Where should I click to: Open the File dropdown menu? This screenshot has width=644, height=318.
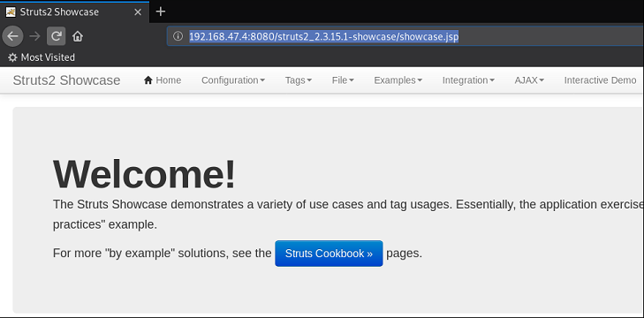pyautogui.click(x=343, y=80)
